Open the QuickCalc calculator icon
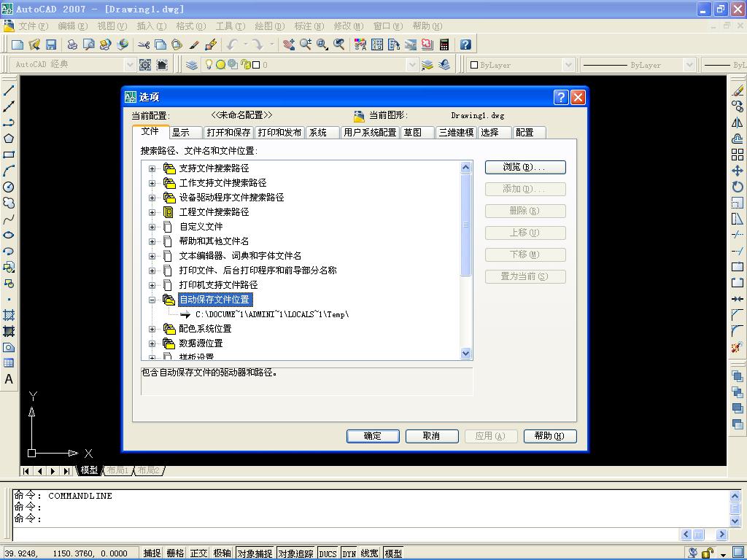The image size is (747, 560). click(x=444, y=44)
